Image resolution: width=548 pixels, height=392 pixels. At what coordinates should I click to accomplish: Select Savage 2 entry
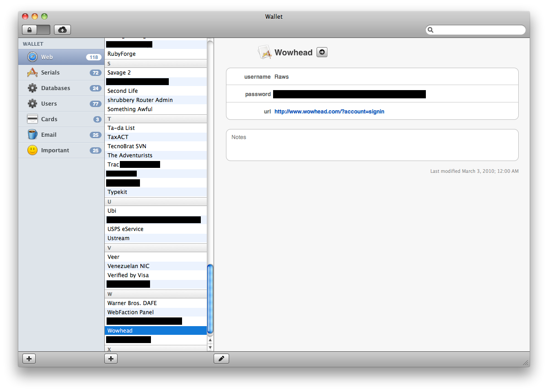pyautogui.click(x=156, y=73)
